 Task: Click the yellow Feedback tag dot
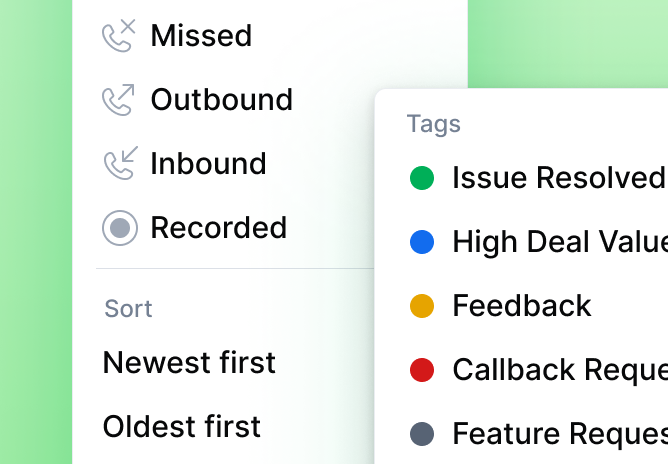422,306
